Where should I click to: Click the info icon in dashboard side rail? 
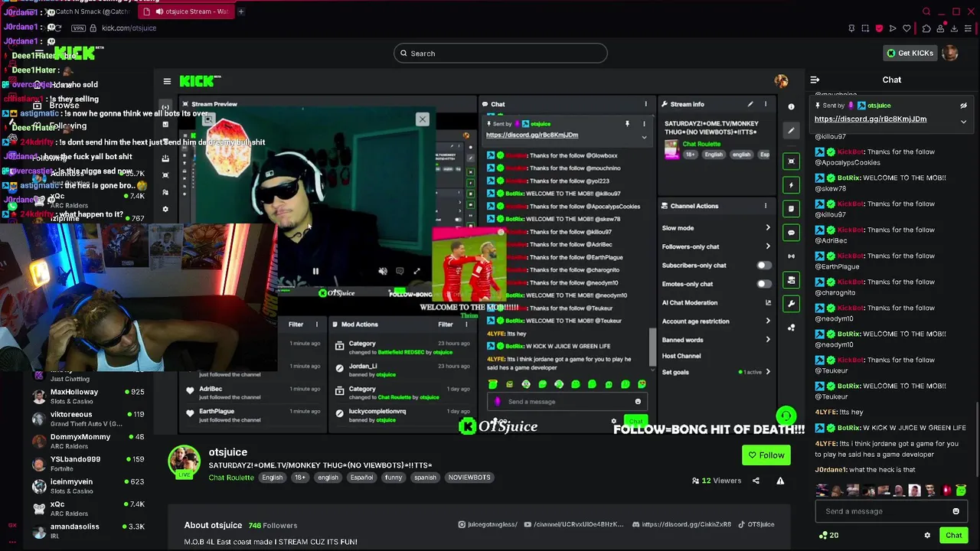tap(792, 107)
